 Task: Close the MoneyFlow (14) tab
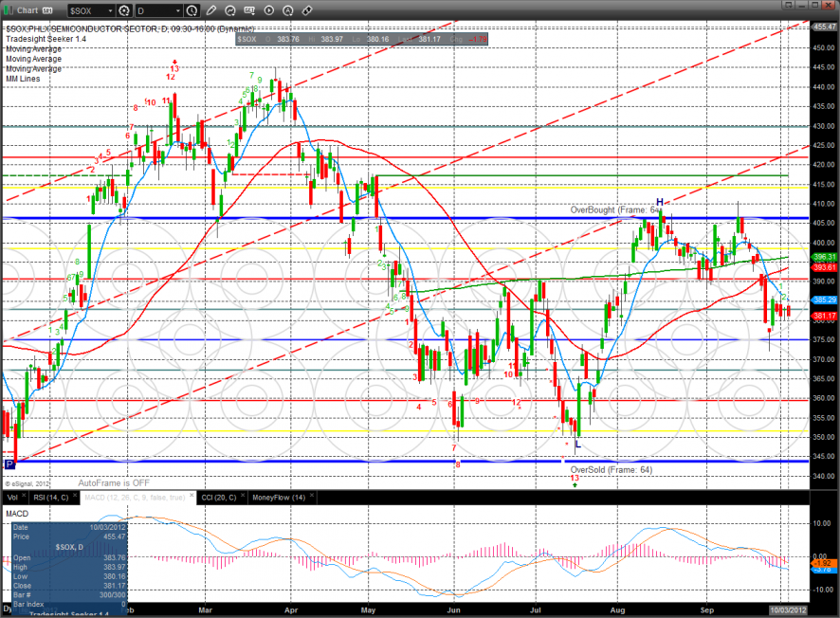pos(312,496)
